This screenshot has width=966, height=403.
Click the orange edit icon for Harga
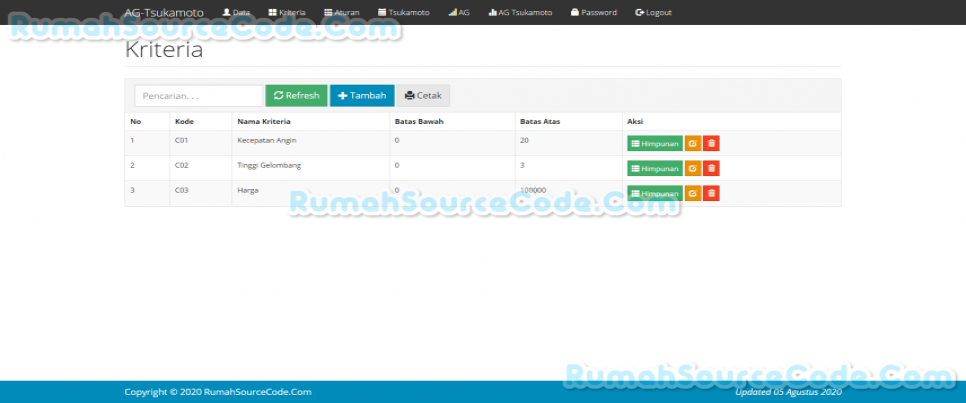pyautogui.click(x=693, y=193)
